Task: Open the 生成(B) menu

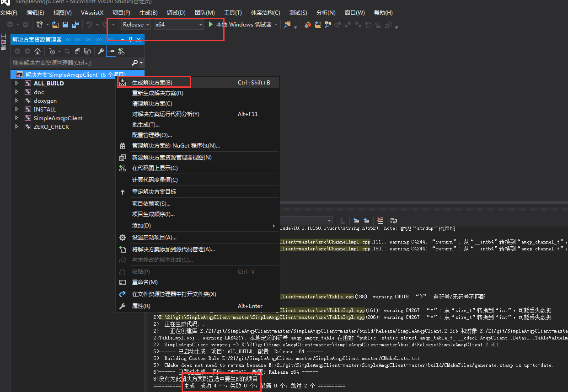Action: (x=148, y=12)
